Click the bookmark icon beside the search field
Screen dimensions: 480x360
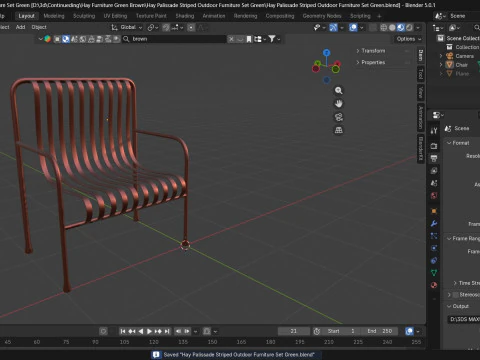249,39
